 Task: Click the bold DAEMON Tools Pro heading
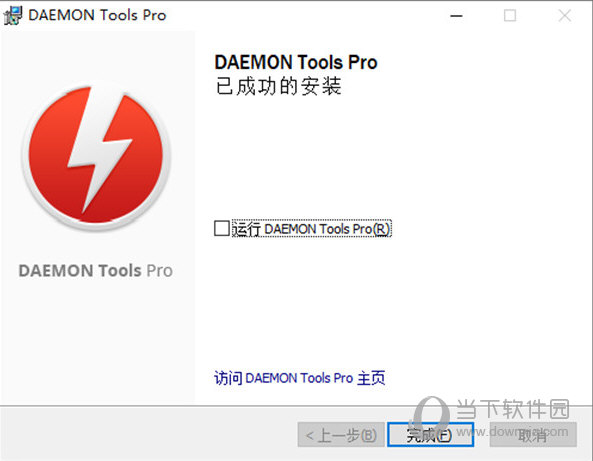296,62
